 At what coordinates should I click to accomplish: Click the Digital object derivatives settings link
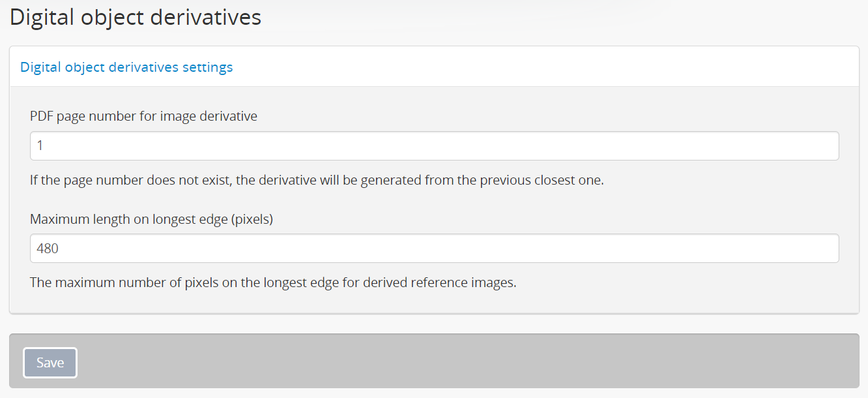(126, 67)
